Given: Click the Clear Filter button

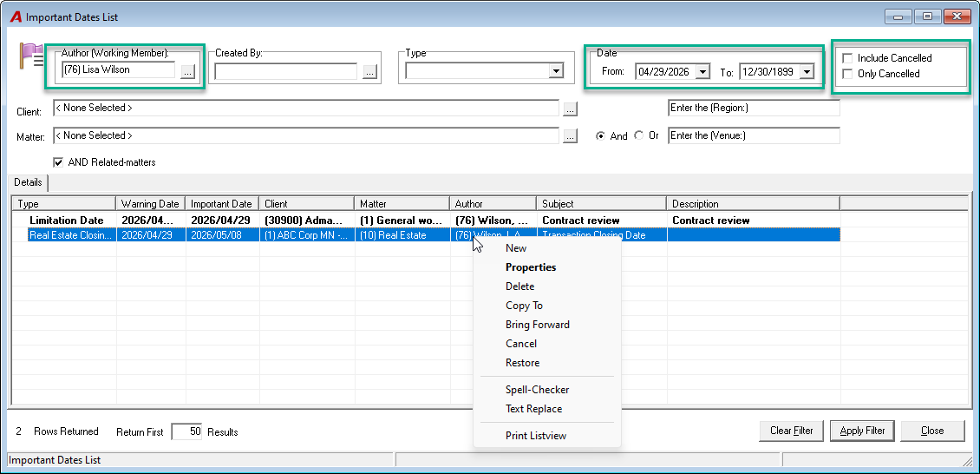Looking at the screenshot, I should [791, 431].
